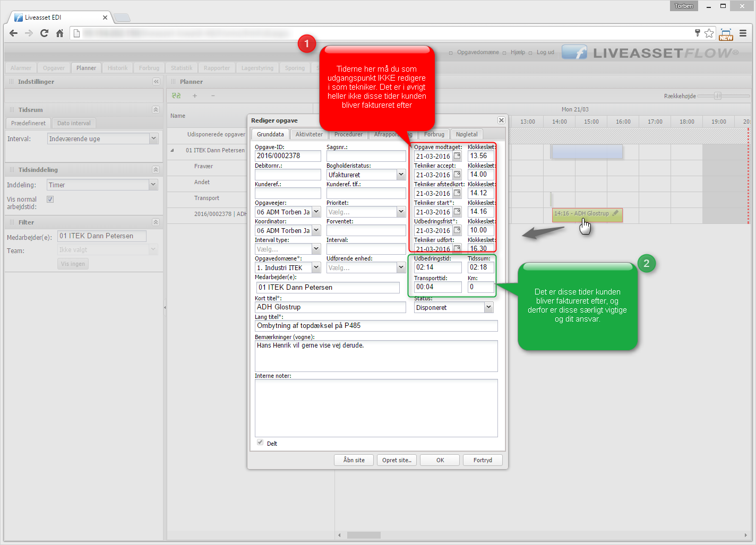Close the Rediger opgave dialog
The width and height of the screenshot is (756, 545).
pyautogui.click(x=501, y=120)
